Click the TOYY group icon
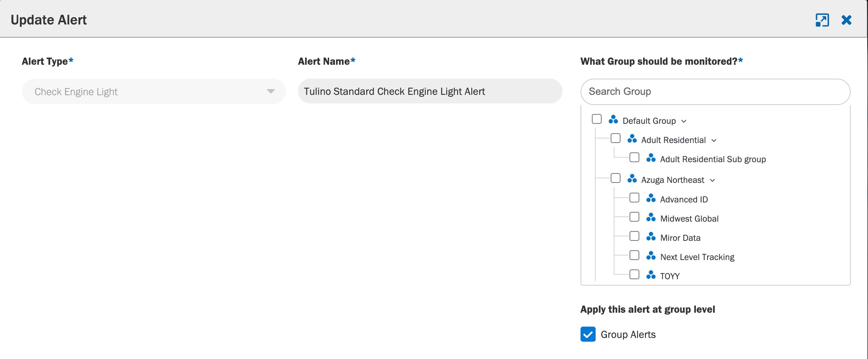868x359 pixels. pyautogui.click(x=651, y=275)
